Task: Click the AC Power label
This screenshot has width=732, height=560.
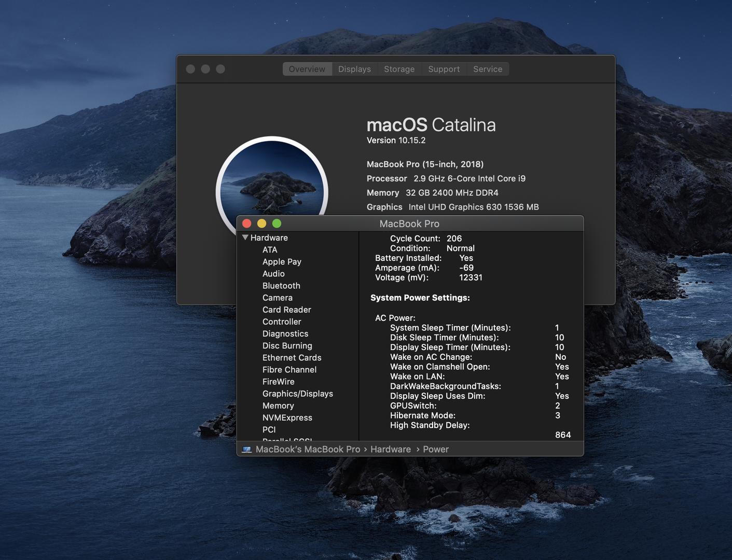Action: click(395, 318)
